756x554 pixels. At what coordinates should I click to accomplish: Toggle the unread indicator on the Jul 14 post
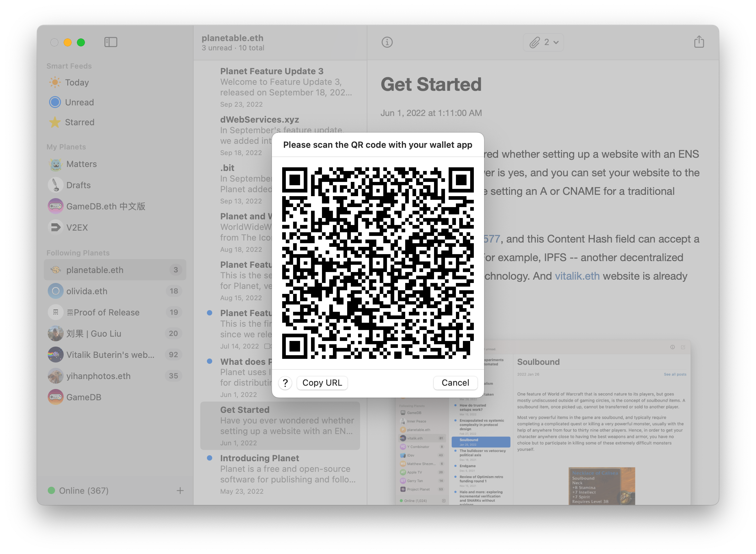210,312
